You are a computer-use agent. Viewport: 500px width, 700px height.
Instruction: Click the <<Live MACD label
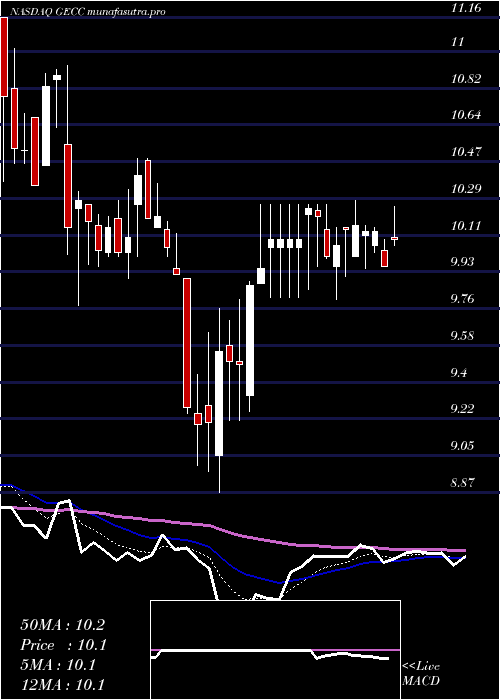point(421,674)
